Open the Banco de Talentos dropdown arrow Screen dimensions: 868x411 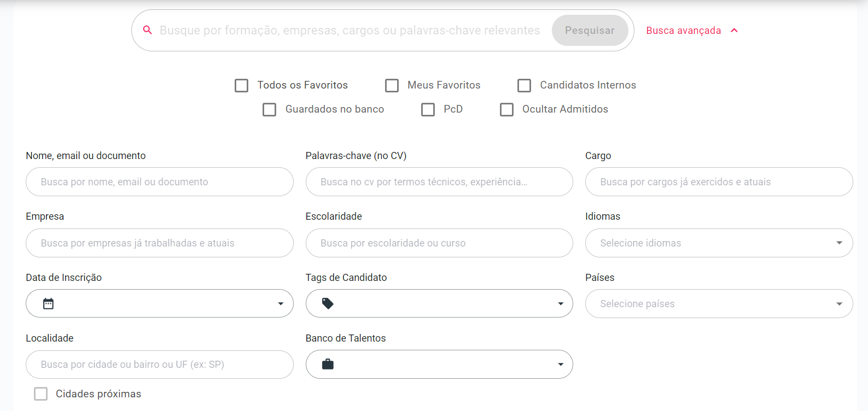point(561,365)
